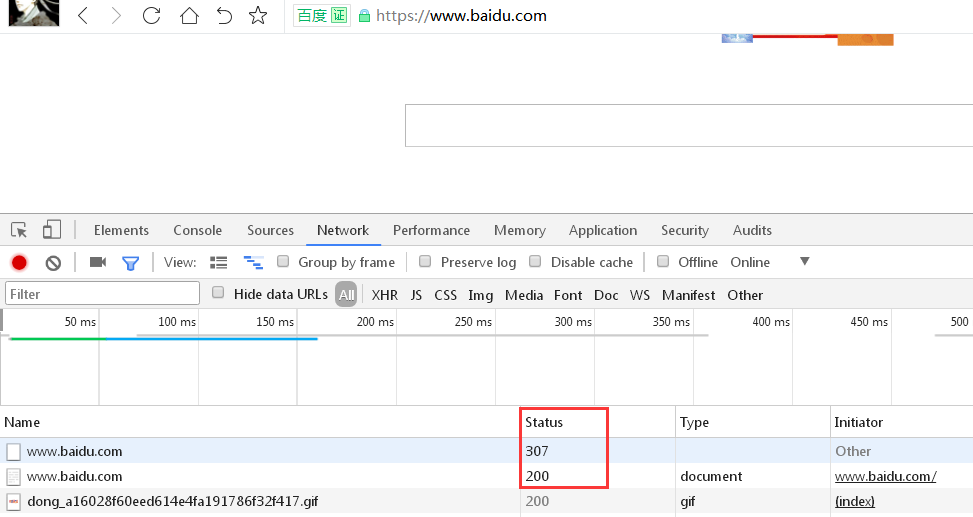The width and height of the screenshot is (973, 517).
Task: Click the address bar URL www.baidu.com
Action: point(461,16)
